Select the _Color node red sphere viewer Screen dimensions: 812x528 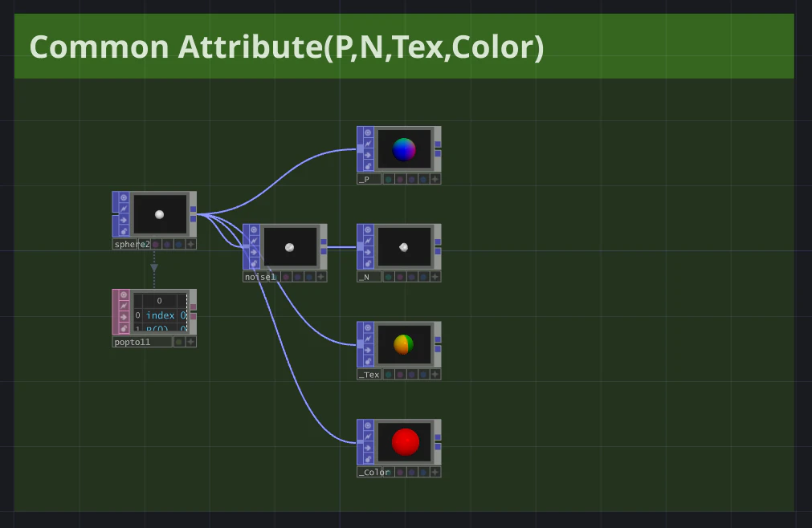404,443
